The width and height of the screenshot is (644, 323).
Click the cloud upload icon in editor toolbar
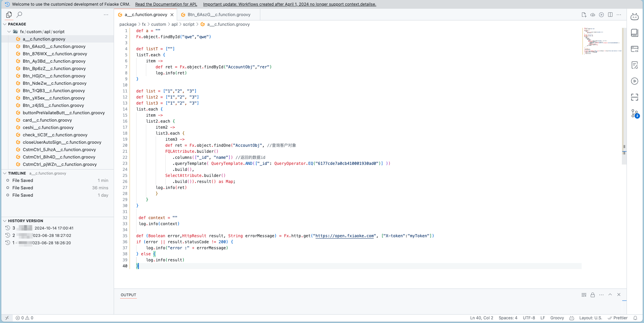(593, 15)
